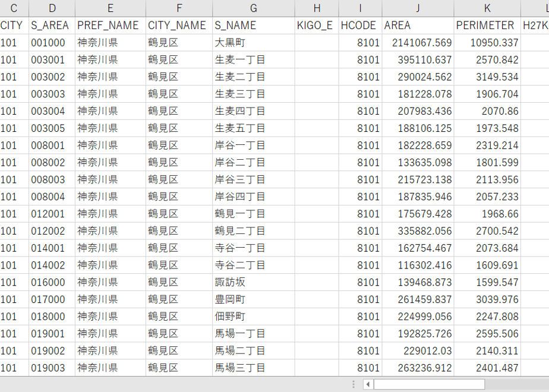
Task: Click AREA value 207983.436
Action: 418,111
